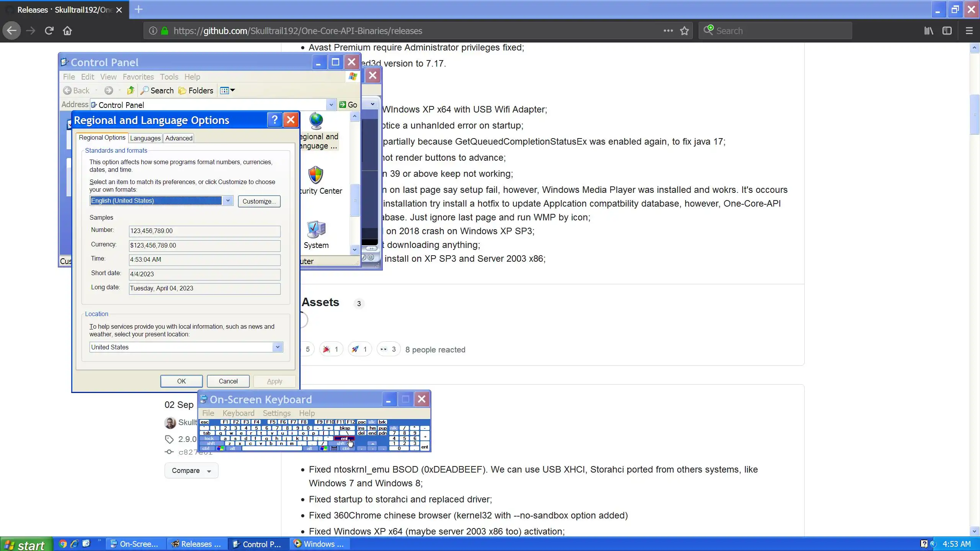Click the browser page vertical scrollbar thumb
Screen dimensions: 980x551
pyautogui.click(x=975, y=115)
